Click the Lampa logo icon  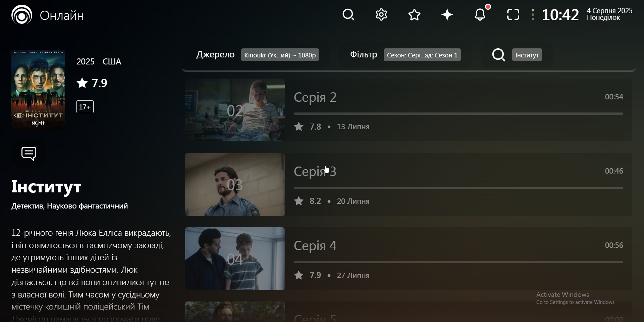tap(22, 15)
